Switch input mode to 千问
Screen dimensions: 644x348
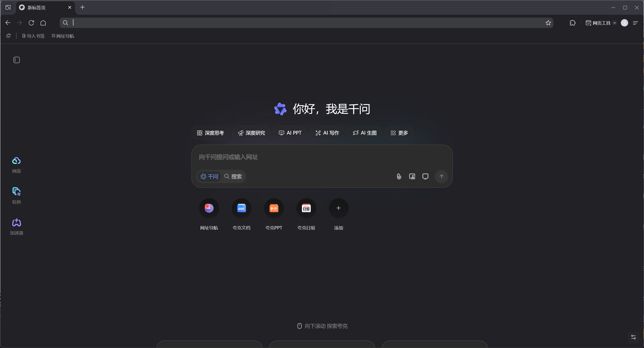pyautogui.click(x=209, y=177)
